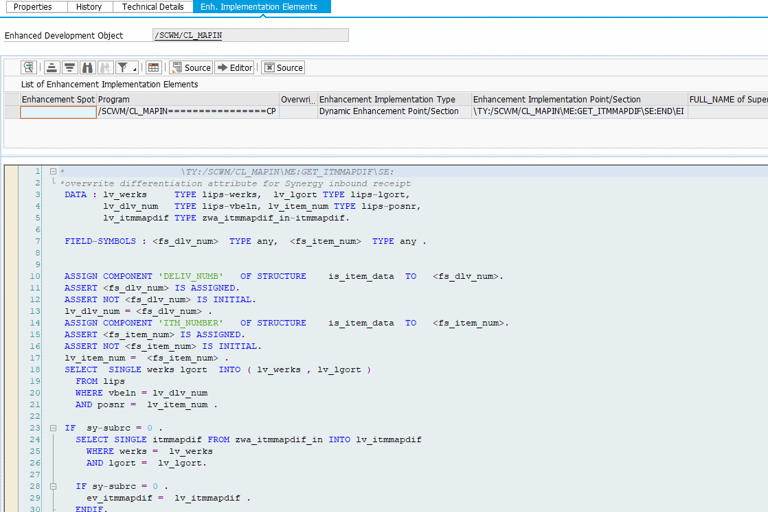Click the first Source display button
The image size is (768, 512).
(x=191, y=68)
